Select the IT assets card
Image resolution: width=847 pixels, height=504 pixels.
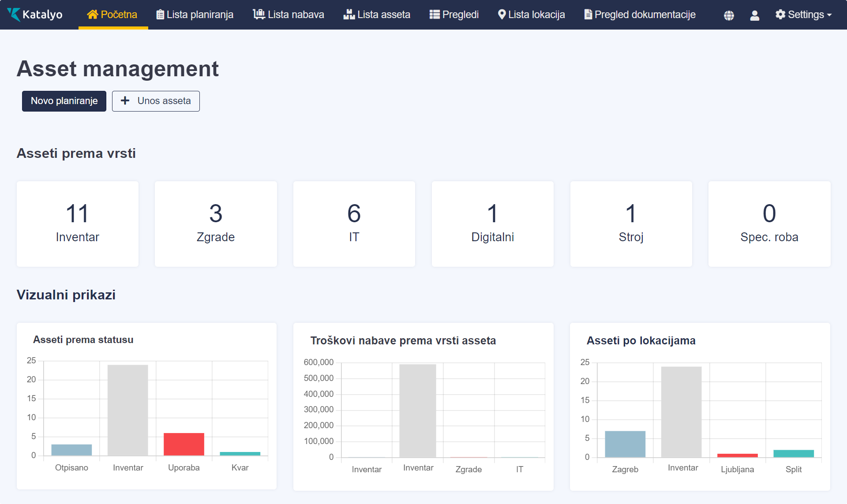354,224
